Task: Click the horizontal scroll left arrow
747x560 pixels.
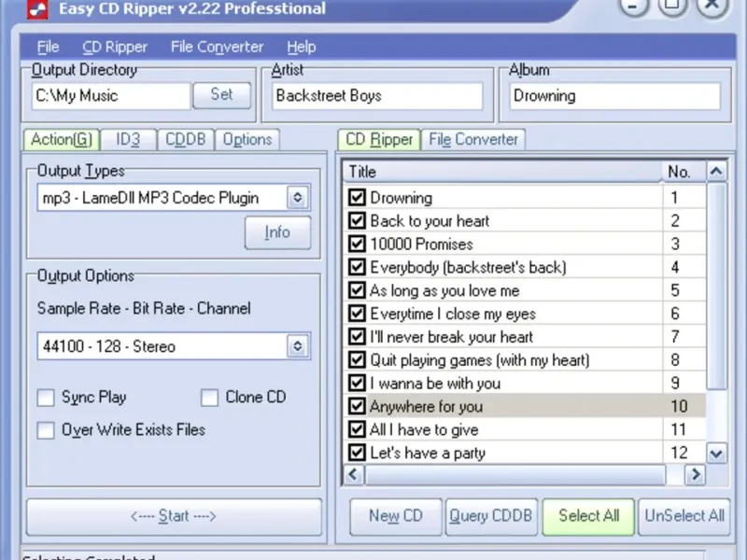Action: (354, 474)
